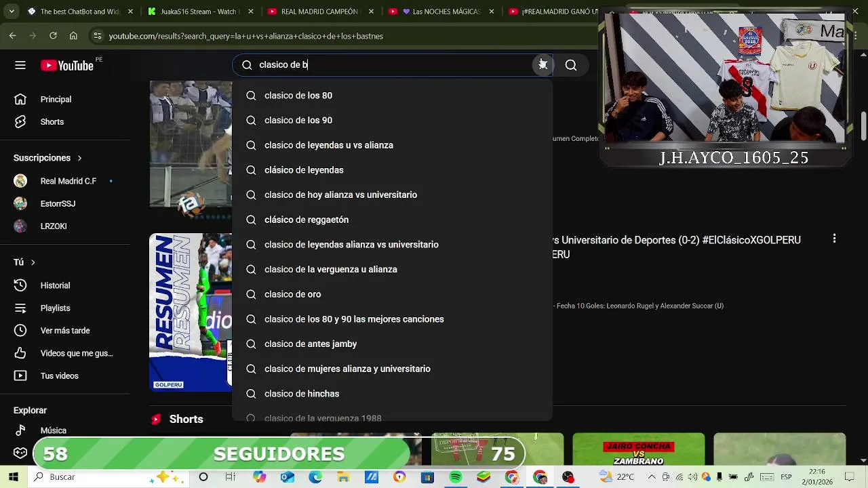Open the RESUMEN GOLPERU video thumbnail
This screenshot has height=488, width=868.
click(191, 312)
